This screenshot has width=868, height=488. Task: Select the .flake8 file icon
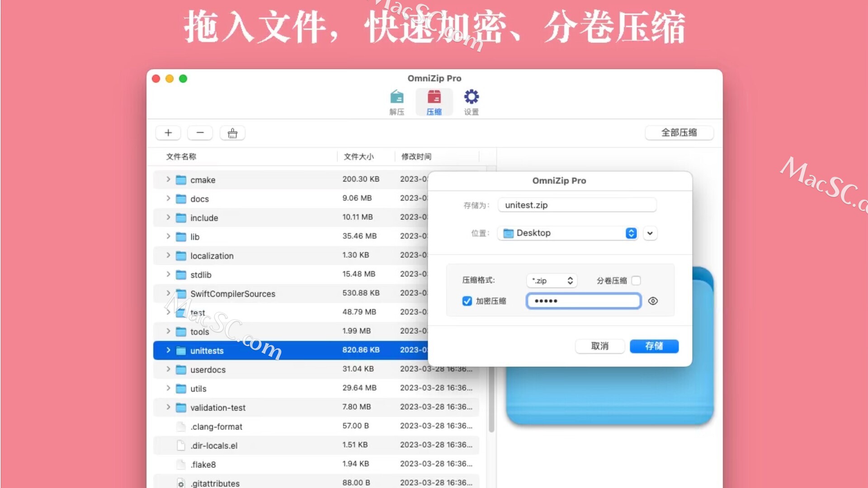(181, 465)
